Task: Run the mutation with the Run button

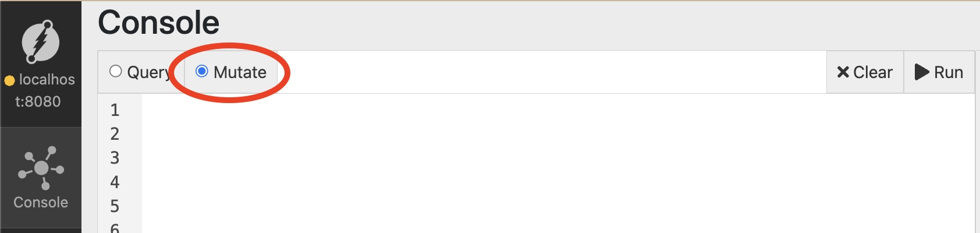Action: [939, 72]
